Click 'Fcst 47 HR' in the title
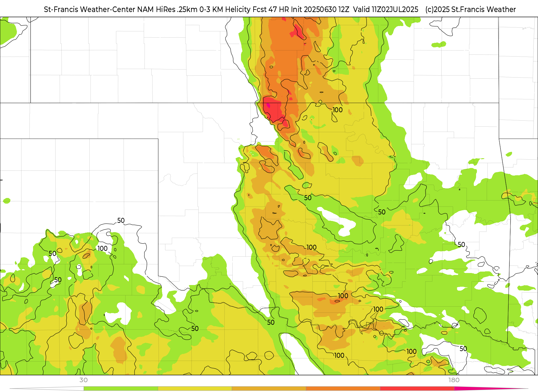The image size is (538, 392). (x=271, y=10)
